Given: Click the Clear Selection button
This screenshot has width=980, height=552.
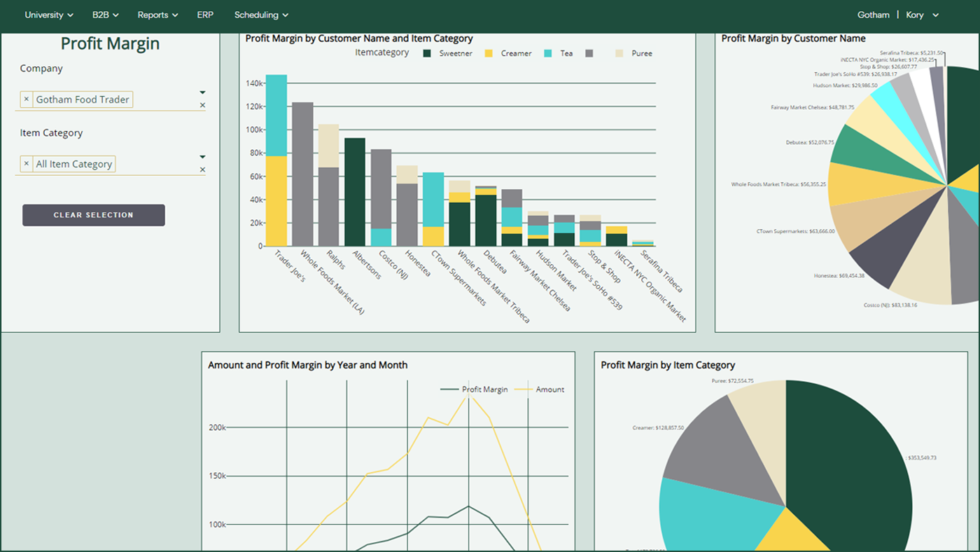Looking at the screenshot, I should pyautogui.click(x=94, y=215).
